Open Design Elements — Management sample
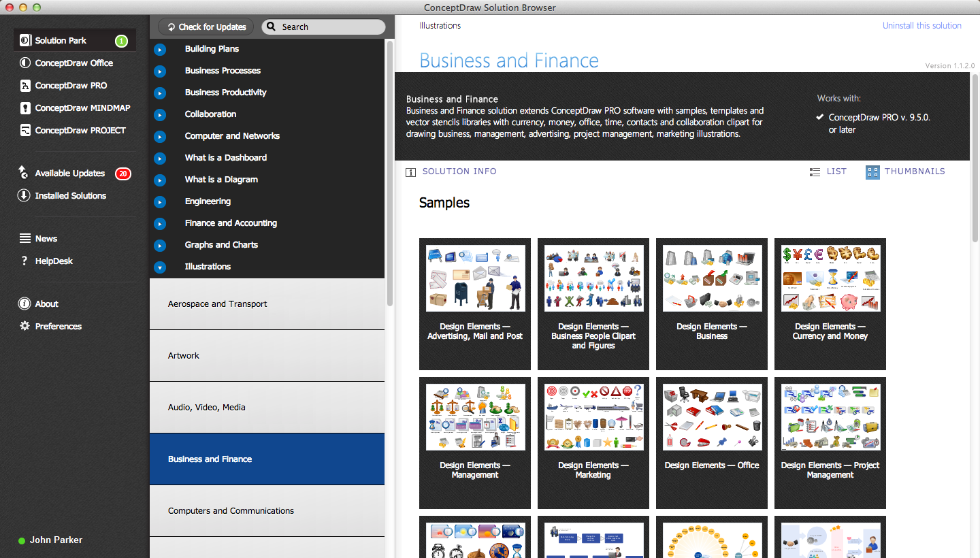Viewport: 980px width, 558px height. tap(475, 443)
